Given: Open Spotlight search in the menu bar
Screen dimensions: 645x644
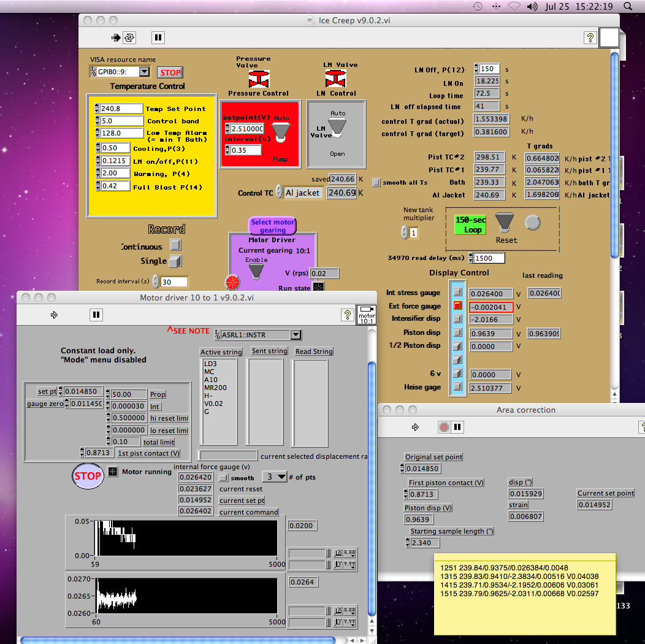Looking at the screenshot, I should coord(628,7).
